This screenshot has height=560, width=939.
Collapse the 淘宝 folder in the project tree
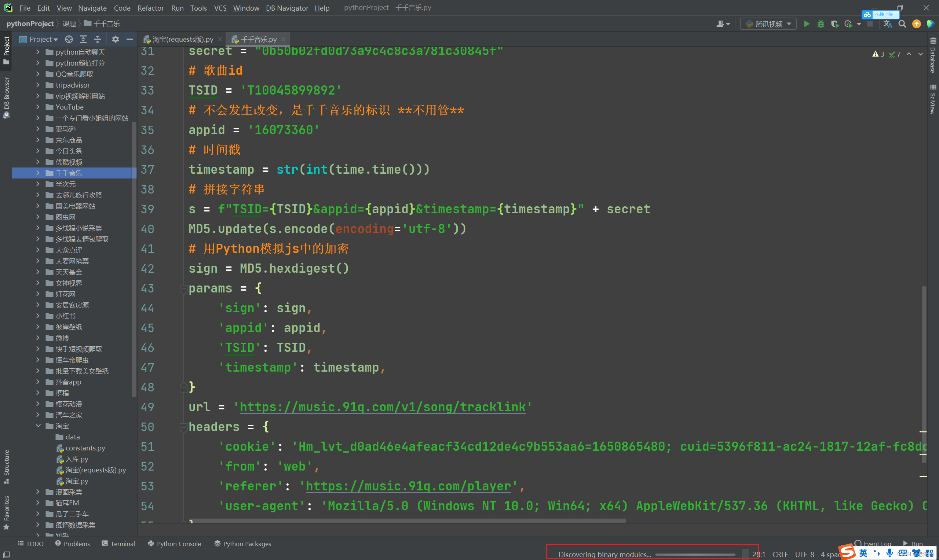click(x=38, y=425)
